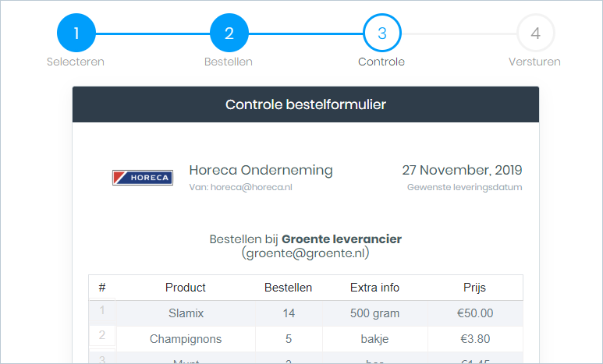The height and width of the screenshot is (364, 603).
Task: Click the €50.00 price cell
Action: (x=474, y=313)
